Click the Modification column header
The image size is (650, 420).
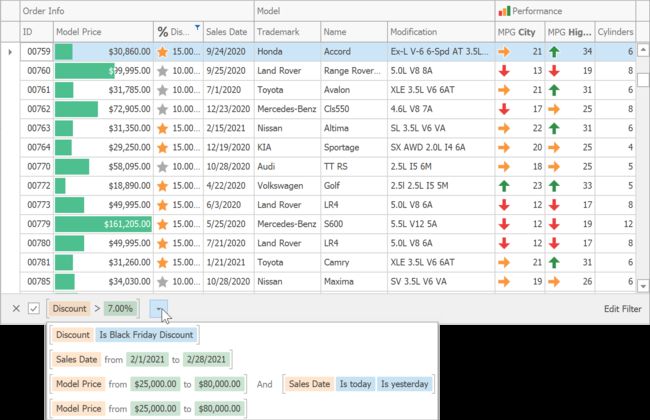tap(441, 32)
